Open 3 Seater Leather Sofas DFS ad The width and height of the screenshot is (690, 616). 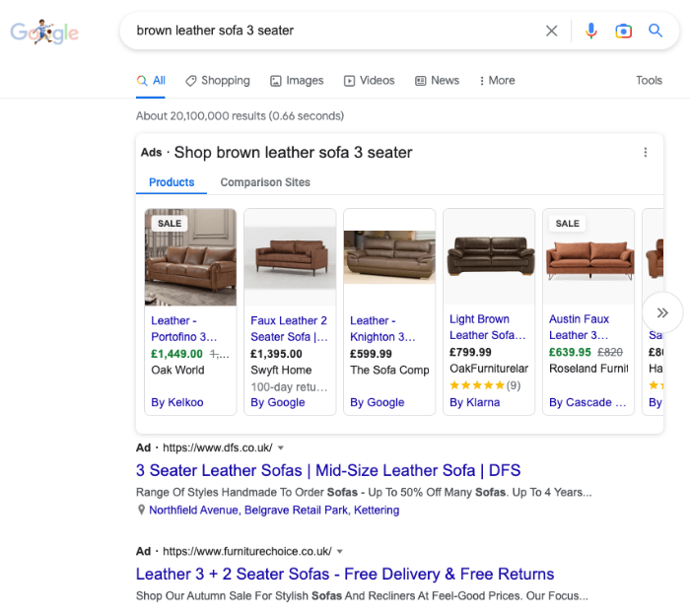[328, 470]
